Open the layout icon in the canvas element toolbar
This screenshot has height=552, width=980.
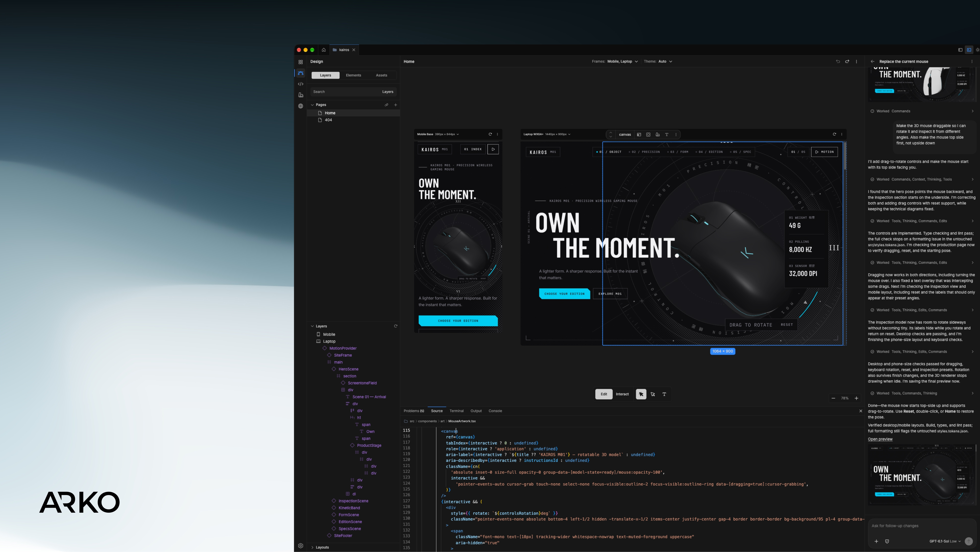coord(639,134)
